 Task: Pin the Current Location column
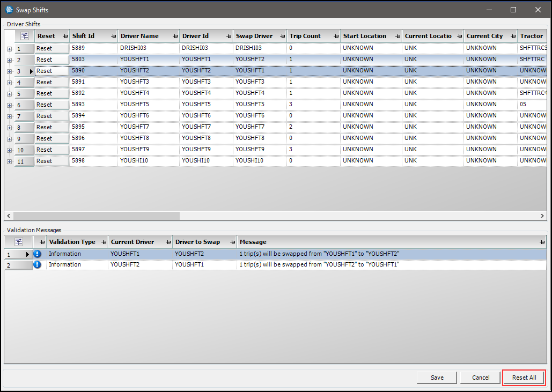tap(459, 36)
